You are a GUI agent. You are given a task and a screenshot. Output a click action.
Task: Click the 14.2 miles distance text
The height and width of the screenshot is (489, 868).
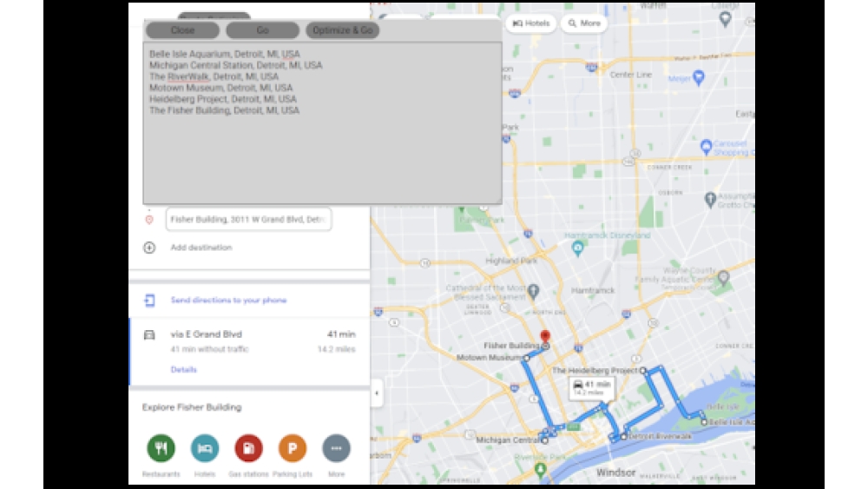(336, 349)
